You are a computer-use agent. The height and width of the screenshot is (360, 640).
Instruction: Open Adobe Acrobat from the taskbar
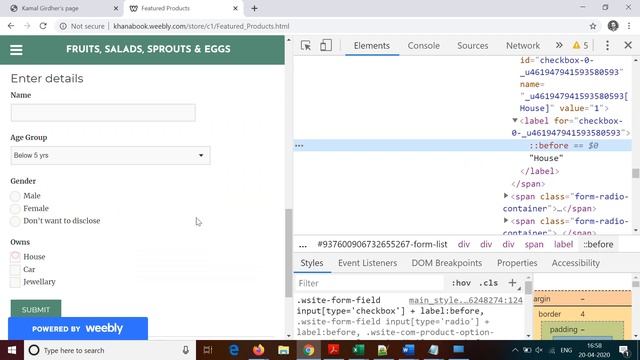pyautogui.click(x=333, y=350)
